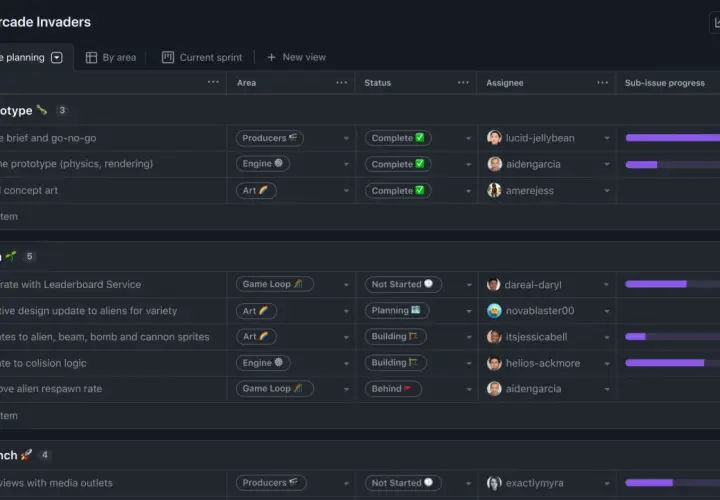Click the board icon beside Current sprint

coord(168,57)
